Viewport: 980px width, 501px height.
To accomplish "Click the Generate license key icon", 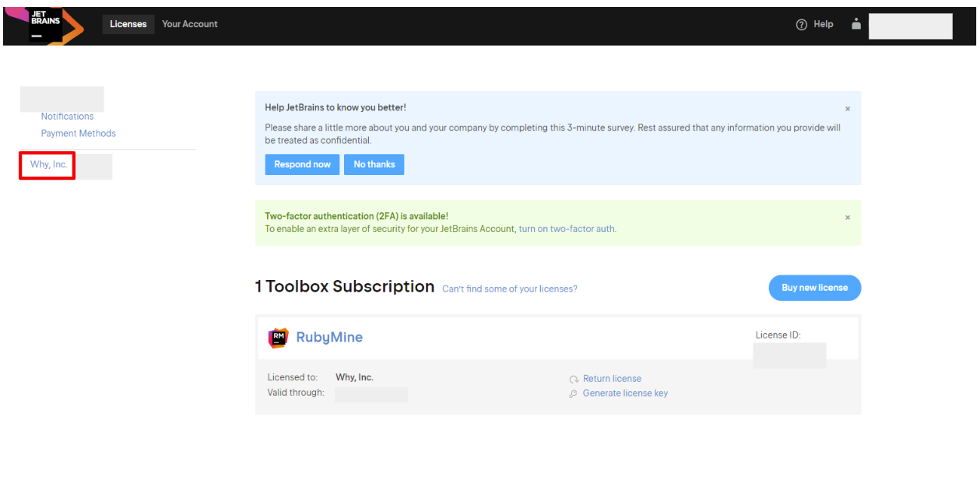I will pyautogui.click(x=574, y=394).
